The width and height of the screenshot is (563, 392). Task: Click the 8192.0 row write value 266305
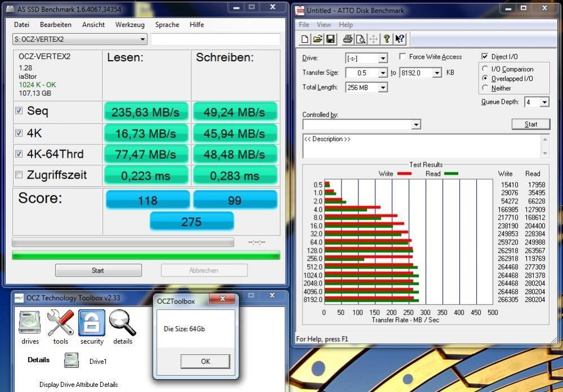pyautogui.click(x=508, y=300)
